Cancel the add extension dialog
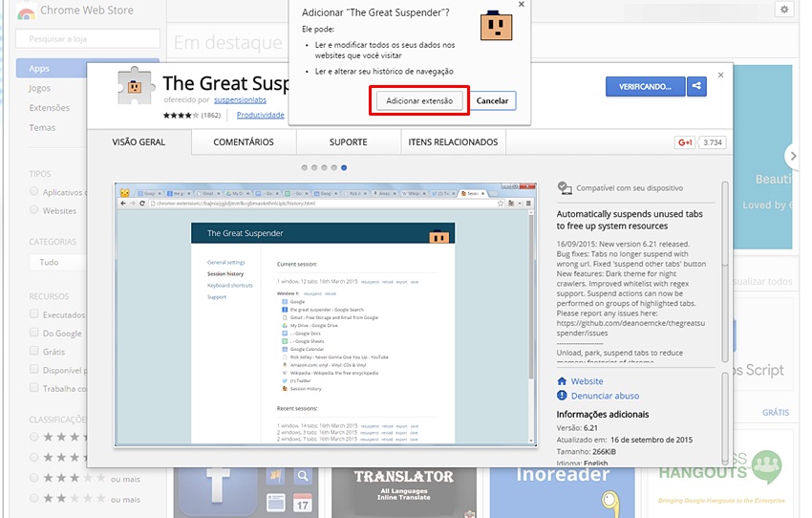812x518 pixels. pyautogui.click(x=492, y=100)
